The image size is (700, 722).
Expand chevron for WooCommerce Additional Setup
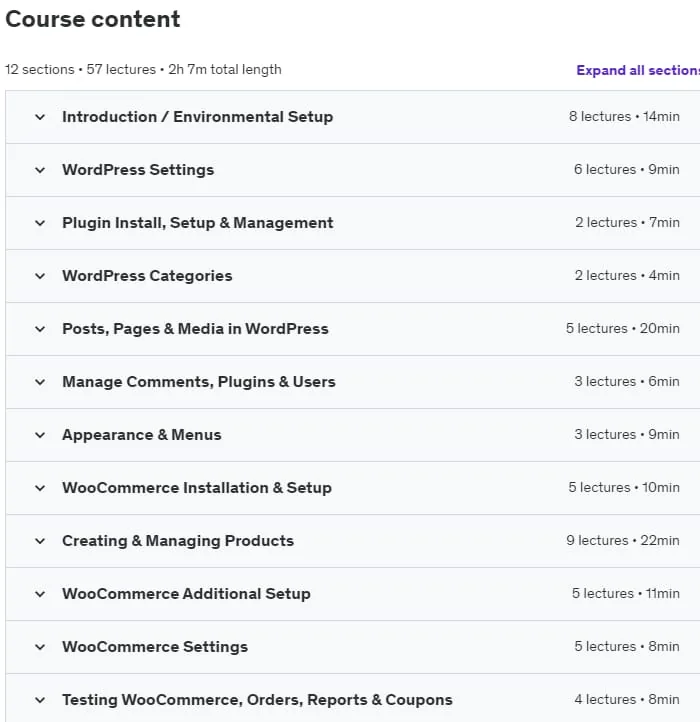pyautogui.click(x=40, y=594)
